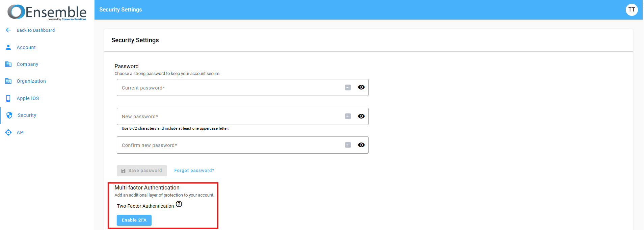Viewport: 644px width, 230px height.
Task: Open the Account menu item
Action: [26, 47]
